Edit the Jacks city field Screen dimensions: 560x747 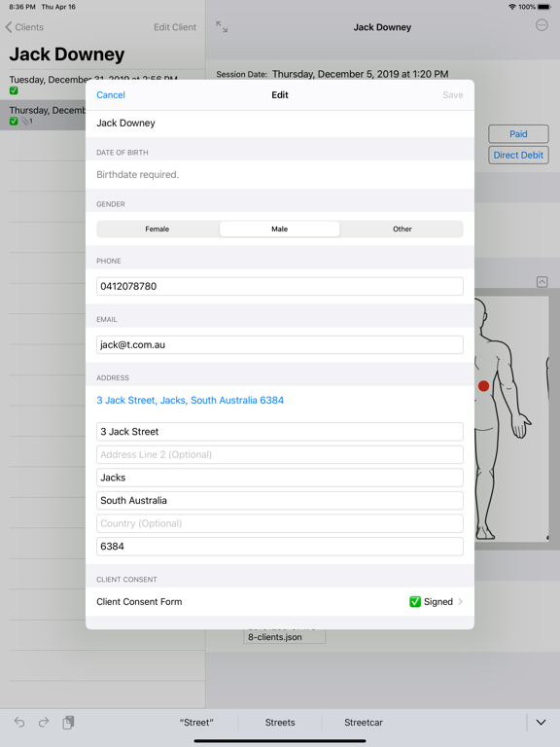pos(280,478)
